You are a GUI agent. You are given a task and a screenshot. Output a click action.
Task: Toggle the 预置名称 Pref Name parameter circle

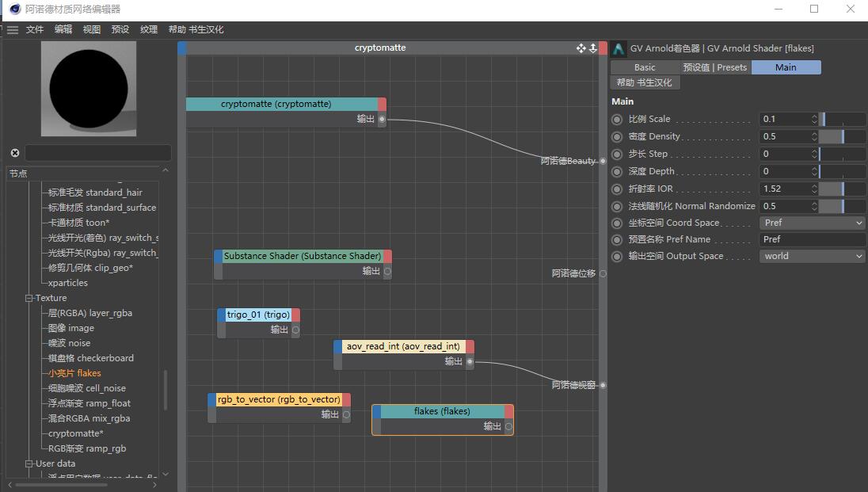click(x=617, y=240)
